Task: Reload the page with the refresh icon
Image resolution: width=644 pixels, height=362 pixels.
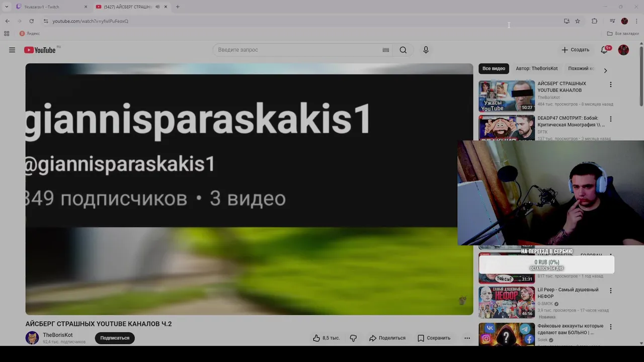Action: [x=31, y=21]
